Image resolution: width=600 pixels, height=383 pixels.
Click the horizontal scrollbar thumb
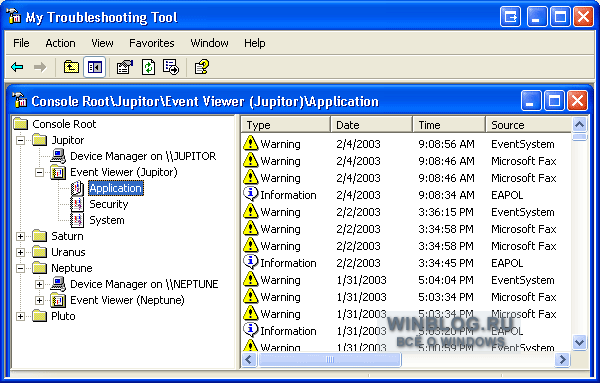[329, 360]
